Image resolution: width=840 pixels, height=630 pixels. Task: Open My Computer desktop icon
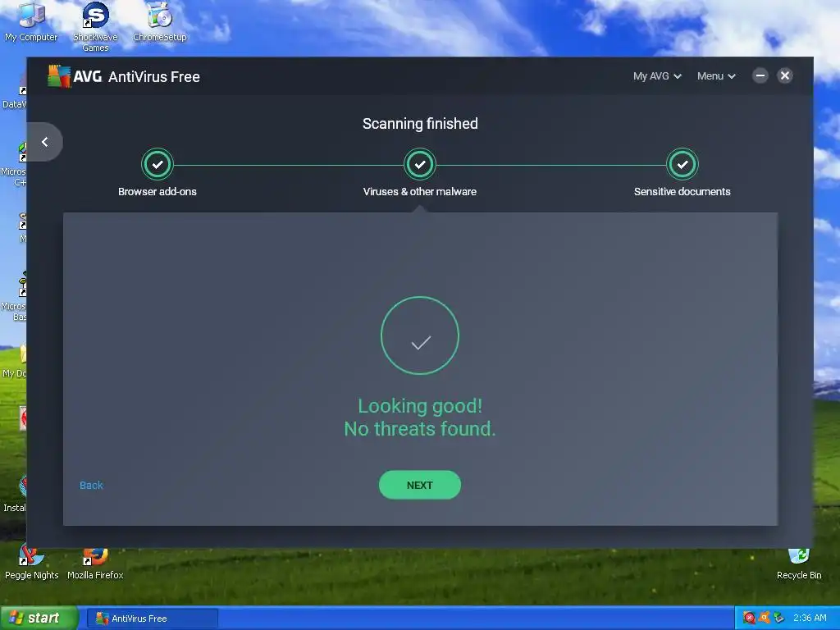[31, 21]
